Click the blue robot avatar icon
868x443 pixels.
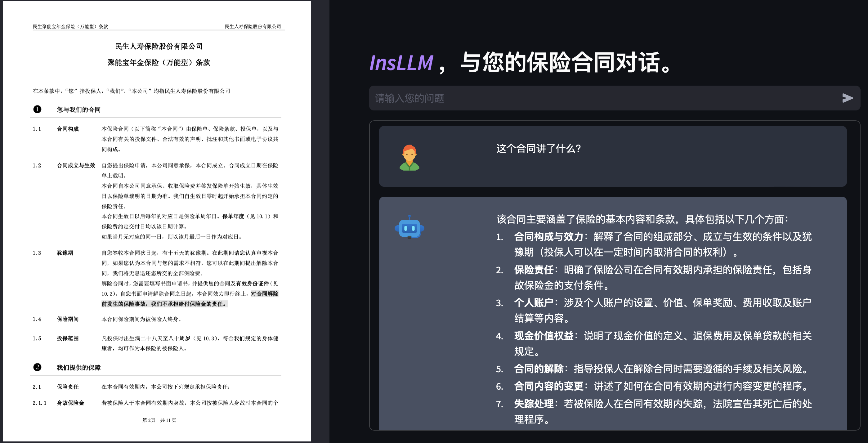click(x=409, y=227)
